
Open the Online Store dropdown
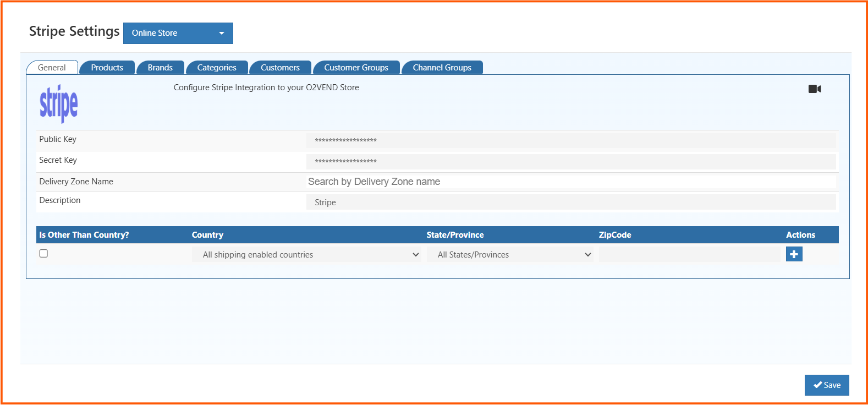pos(178,33)
